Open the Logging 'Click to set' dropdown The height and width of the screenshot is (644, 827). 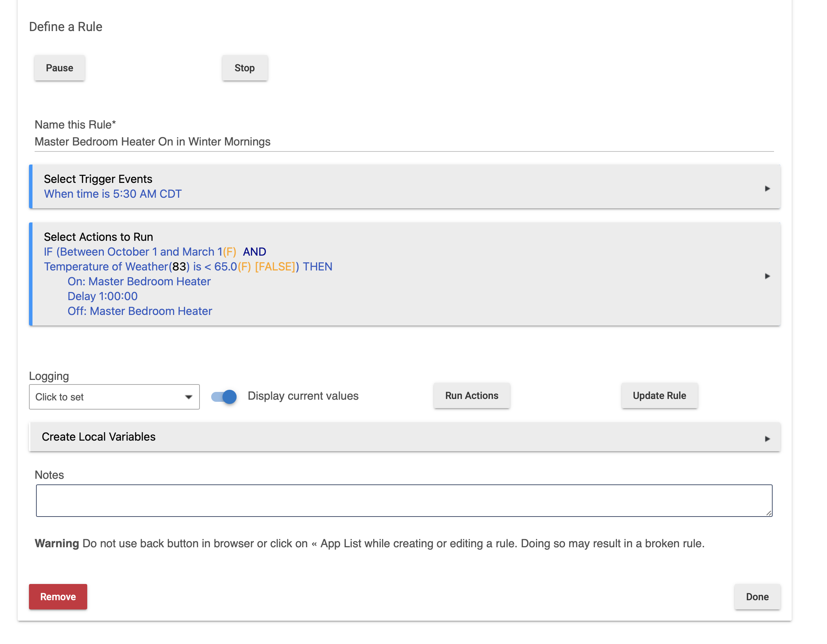click(x=114, y=397)
